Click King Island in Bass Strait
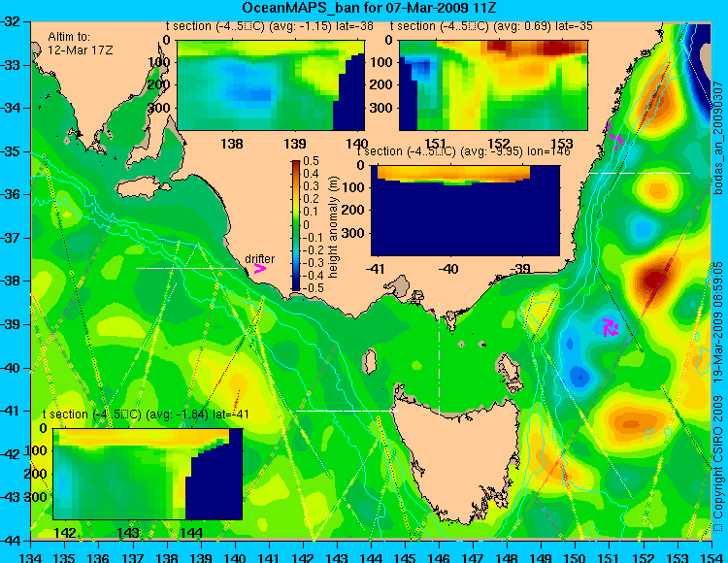728x563 pixels. (370, 361)
